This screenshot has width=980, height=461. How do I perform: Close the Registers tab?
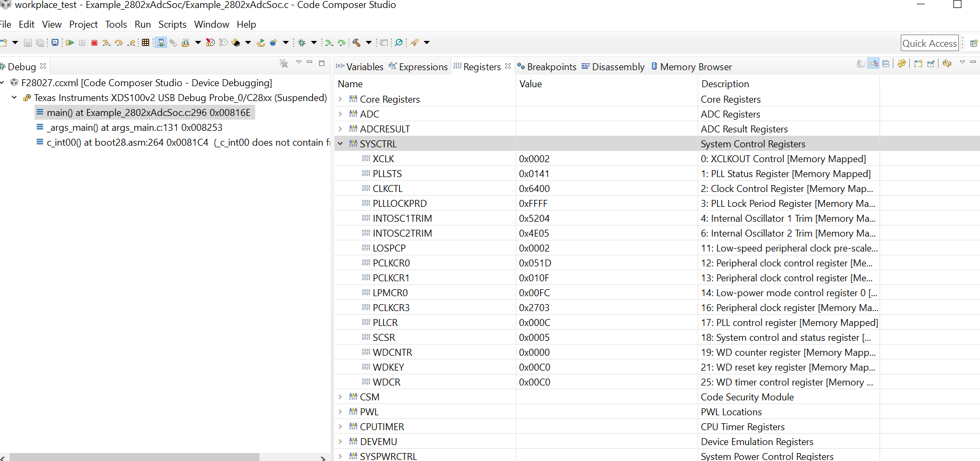pos(508,66)
